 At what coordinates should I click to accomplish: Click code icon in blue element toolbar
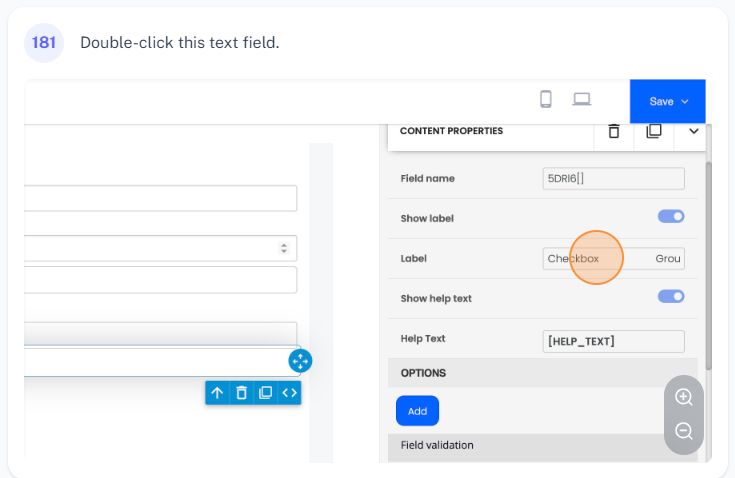pos(289,393)
